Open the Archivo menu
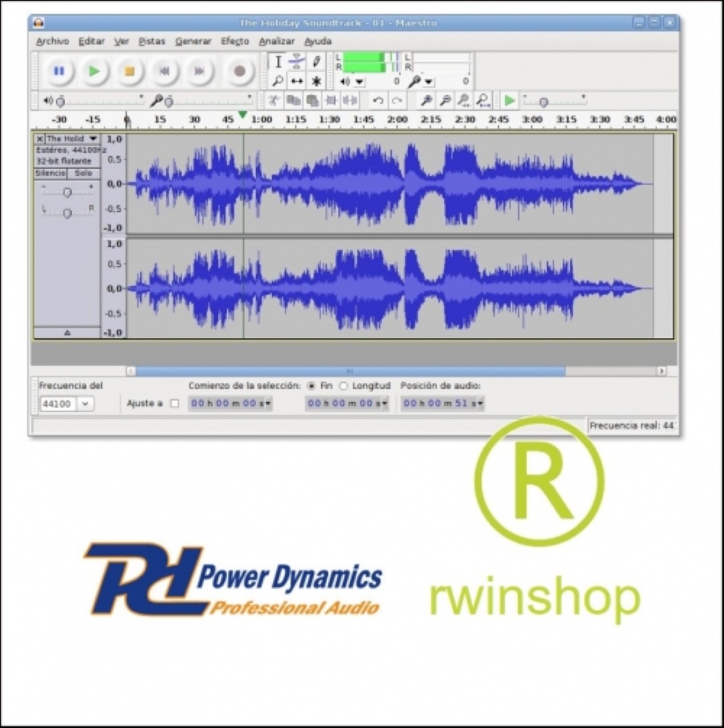This screenshot has width=724, height=728. (52, 42)
